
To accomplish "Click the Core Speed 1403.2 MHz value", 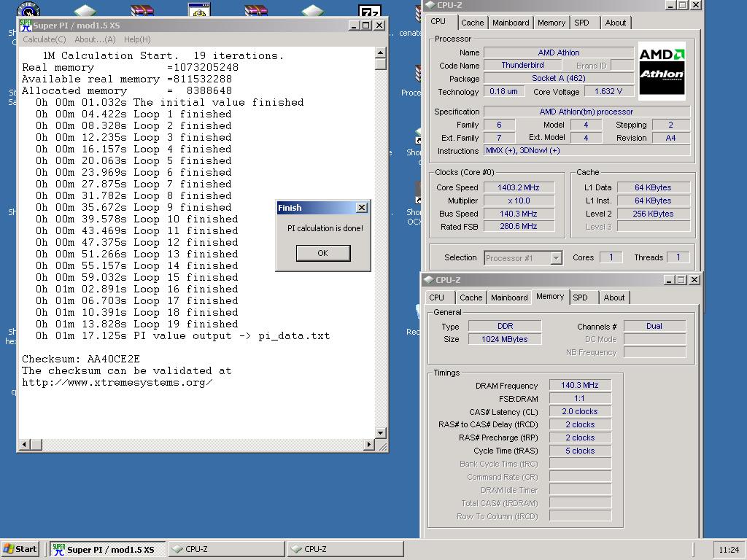I will point(519,187).
